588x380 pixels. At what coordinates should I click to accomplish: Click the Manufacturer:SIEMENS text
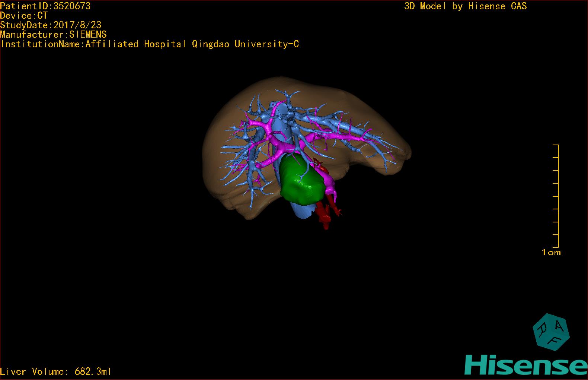[x=53, y=35]
